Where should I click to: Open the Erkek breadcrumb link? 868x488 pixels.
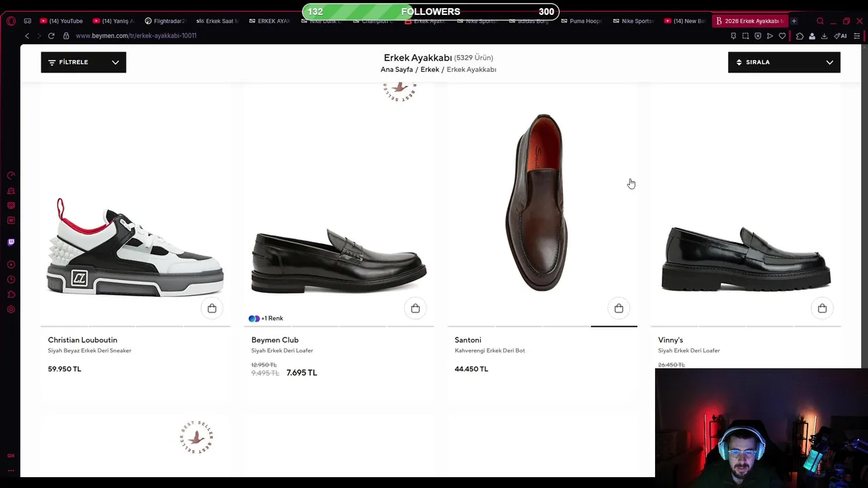pyautogui.click(x=430, y=70)
